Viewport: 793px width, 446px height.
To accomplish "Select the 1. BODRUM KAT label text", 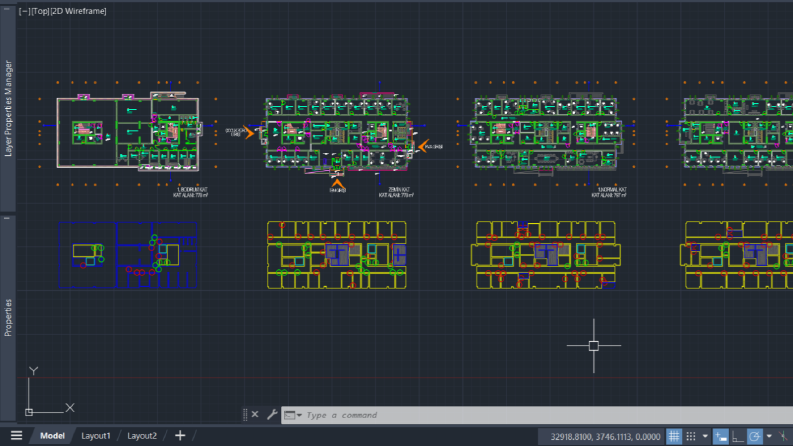I will click(x=192, y=190).
